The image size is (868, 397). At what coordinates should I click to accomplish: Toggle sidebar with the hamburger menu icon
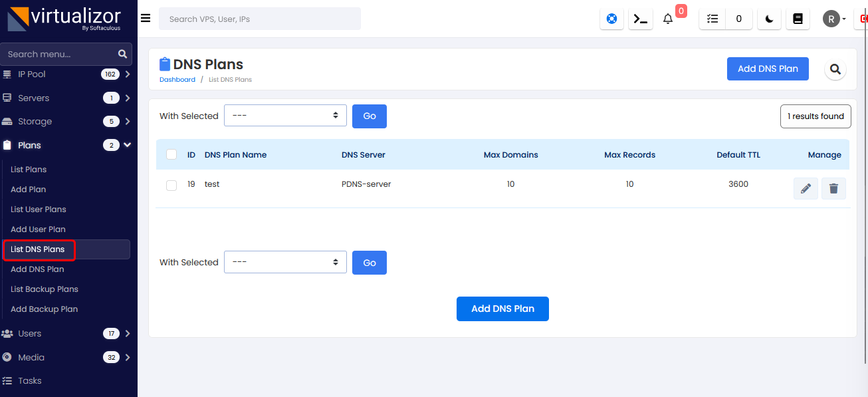pyautogui.click(x=146, y=18)
